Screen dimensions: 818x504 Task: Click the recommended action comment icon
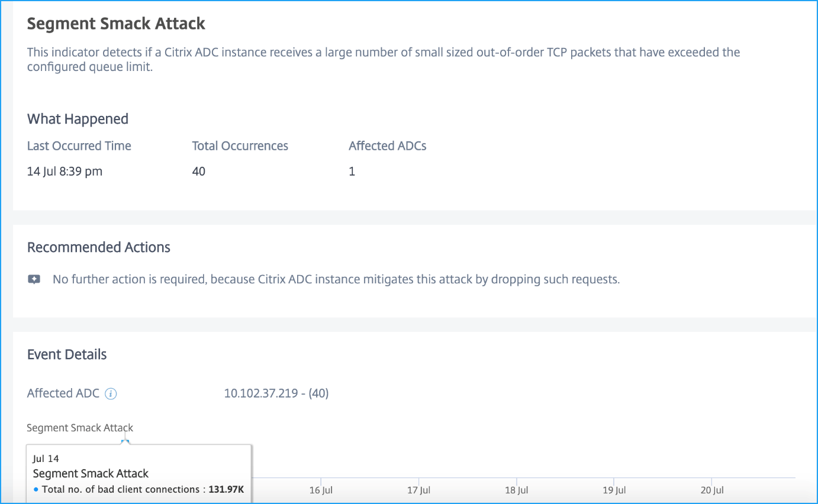34,280
